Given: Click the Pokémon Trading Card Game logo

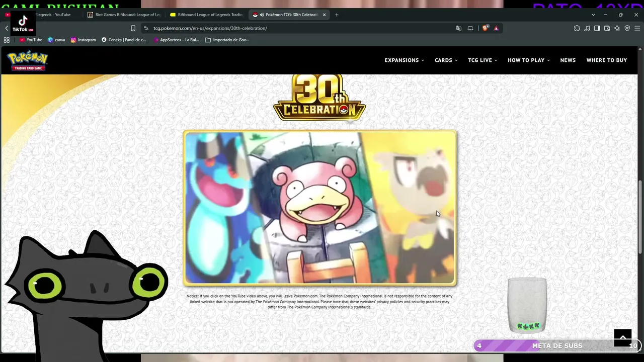Looking at the screenshot, I should pos(28,60).
